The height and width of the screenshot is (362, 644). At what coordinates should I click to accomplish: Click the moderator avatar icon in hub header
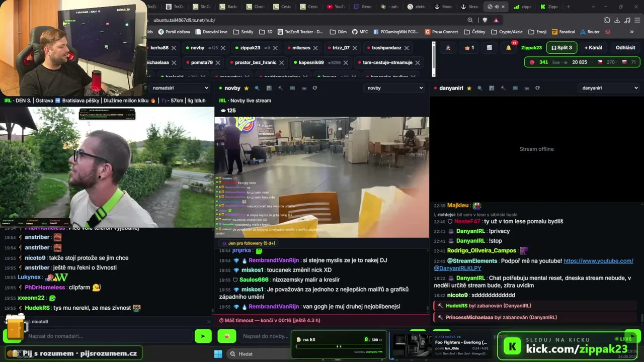click(448, 48)
